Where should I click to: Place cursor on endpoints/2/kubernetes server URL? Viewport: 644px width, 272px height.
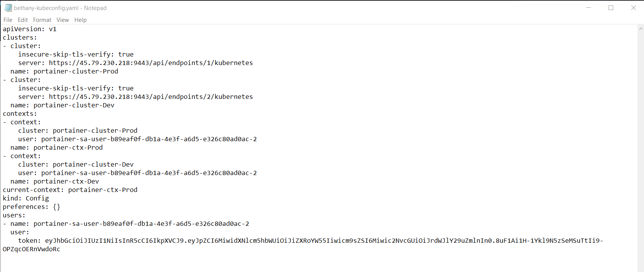[151, 97]
